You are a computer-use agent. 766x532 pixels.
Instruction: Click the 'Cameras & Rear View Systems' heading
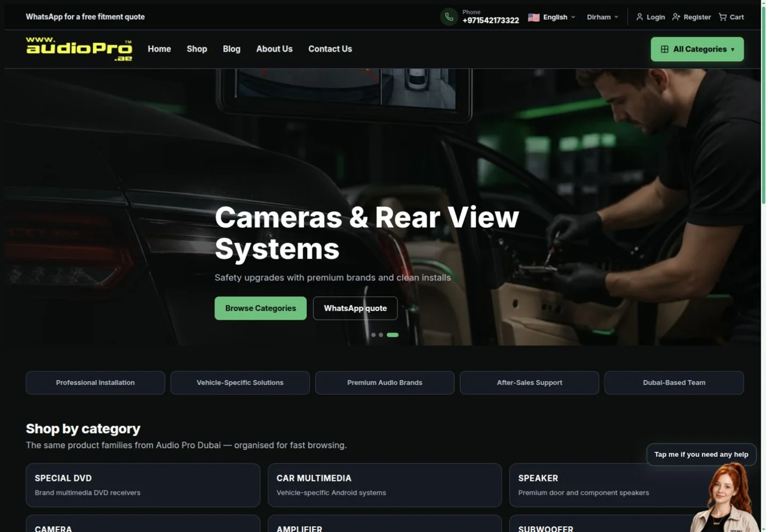tap(367, 233)
